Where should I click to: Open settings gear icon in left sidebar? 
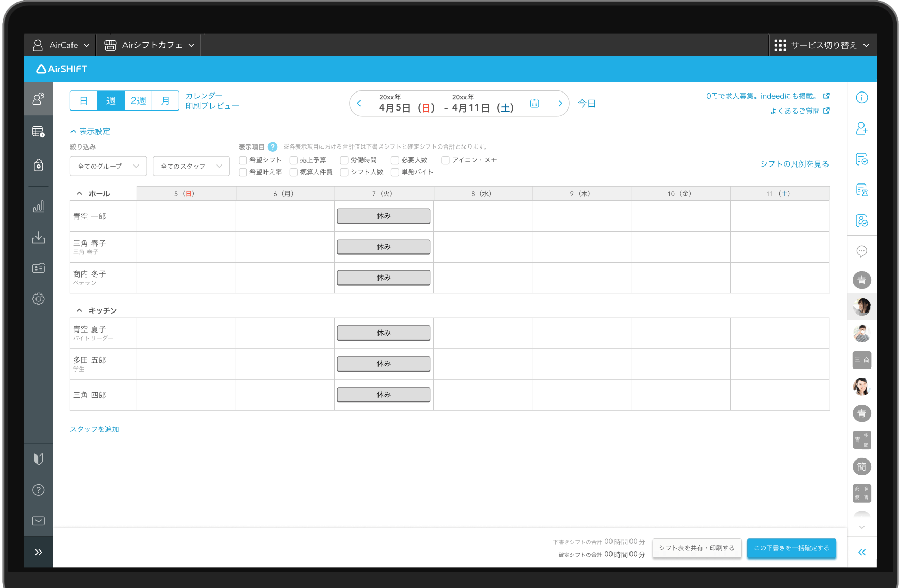tap(39, 299)
